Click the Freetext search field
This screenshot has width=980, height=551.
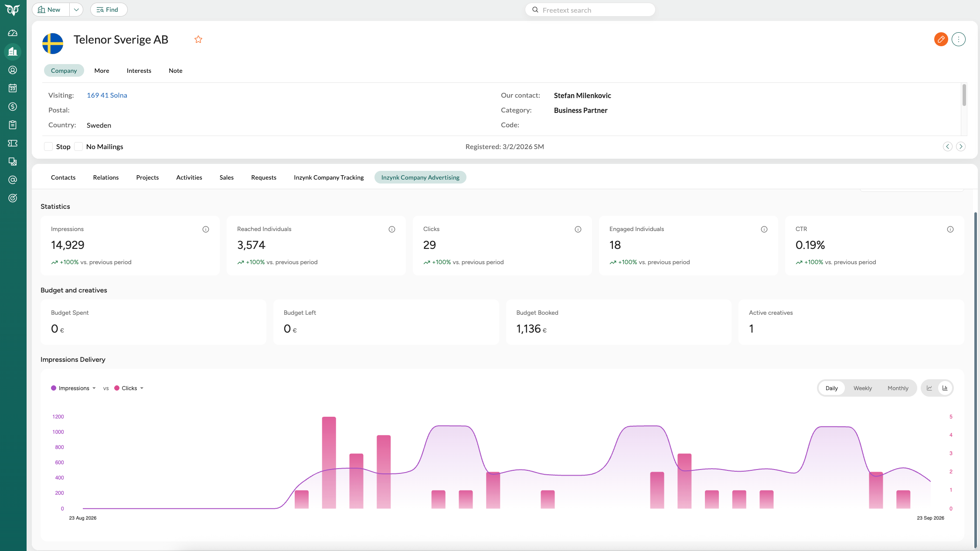pos(590,10)
